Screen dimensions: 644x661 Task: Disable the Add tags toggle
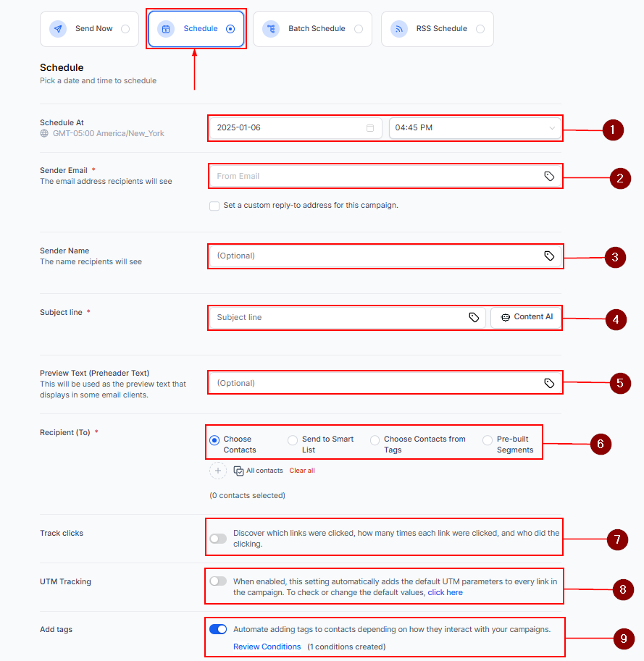218,629
